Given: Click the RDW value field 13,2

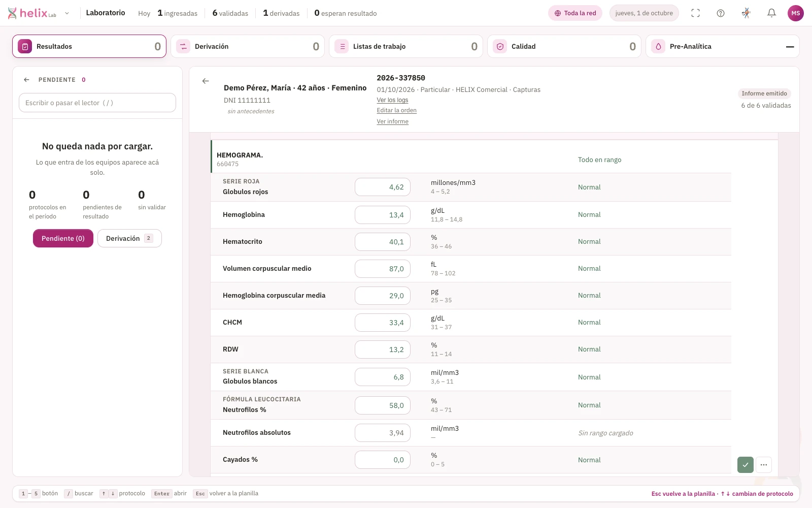Looking at the screenshot, I should point(383,350).
